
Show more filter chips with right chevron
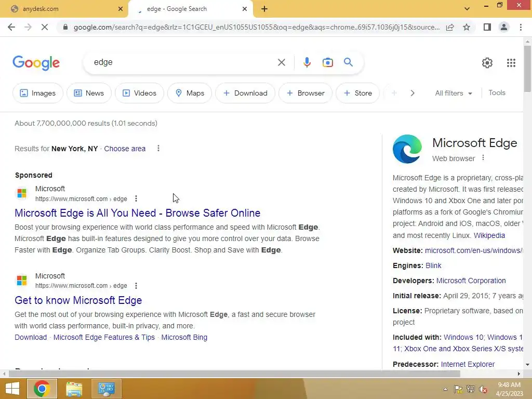click(x=412, y=93)
